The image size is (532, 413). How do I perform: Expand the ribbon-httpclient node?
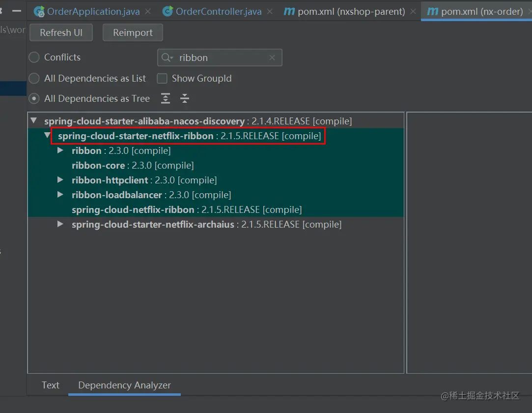60,179
